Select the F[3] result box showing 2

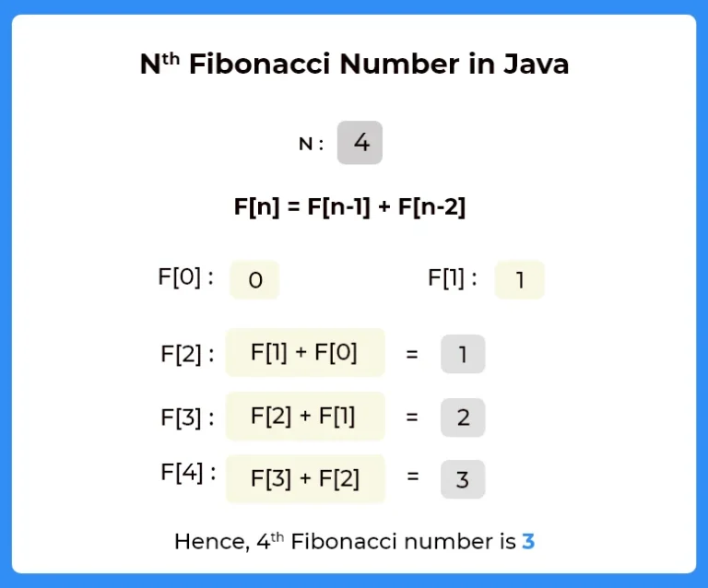coord(463,417)
